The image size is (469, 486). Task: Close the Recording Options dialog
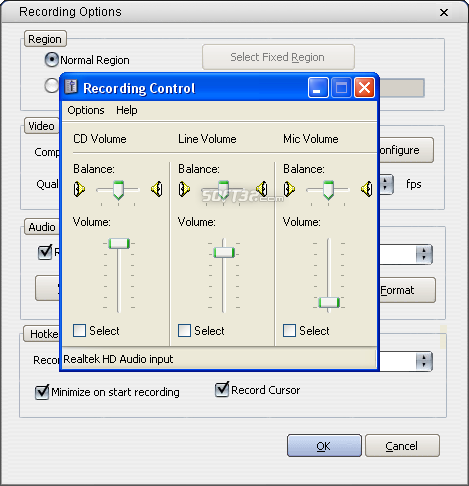point(444,13)
